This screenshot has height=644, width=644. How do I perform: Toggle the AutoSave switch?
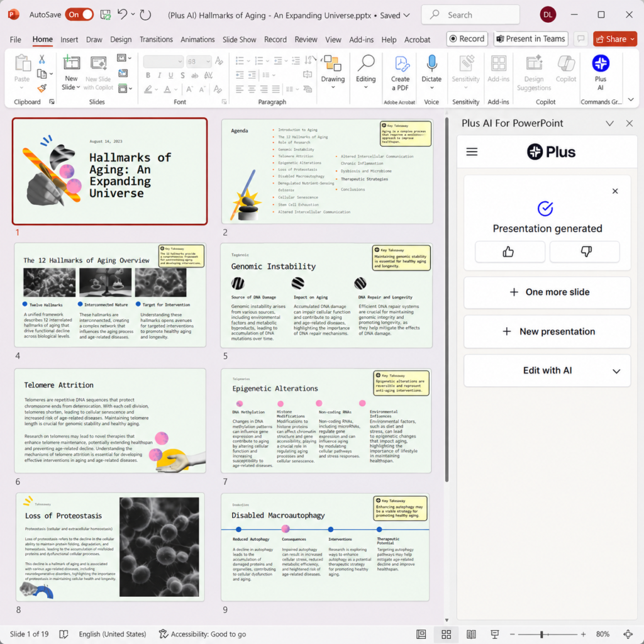point(79,15)
